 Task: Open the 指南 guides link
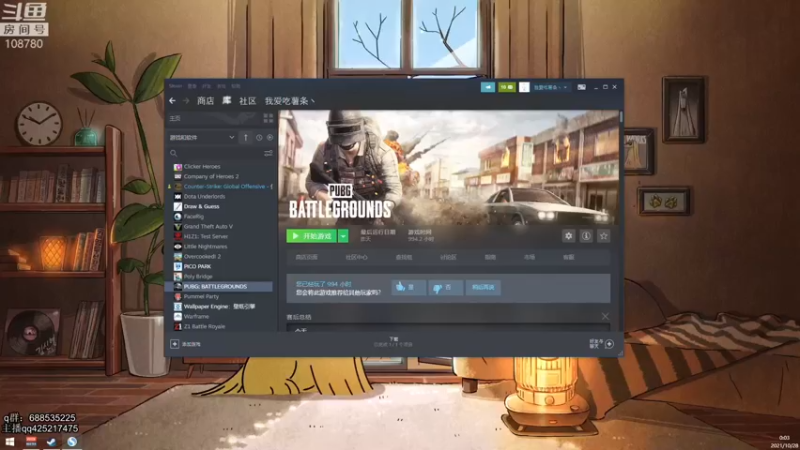pyautogui.click(x=490, y=257)
